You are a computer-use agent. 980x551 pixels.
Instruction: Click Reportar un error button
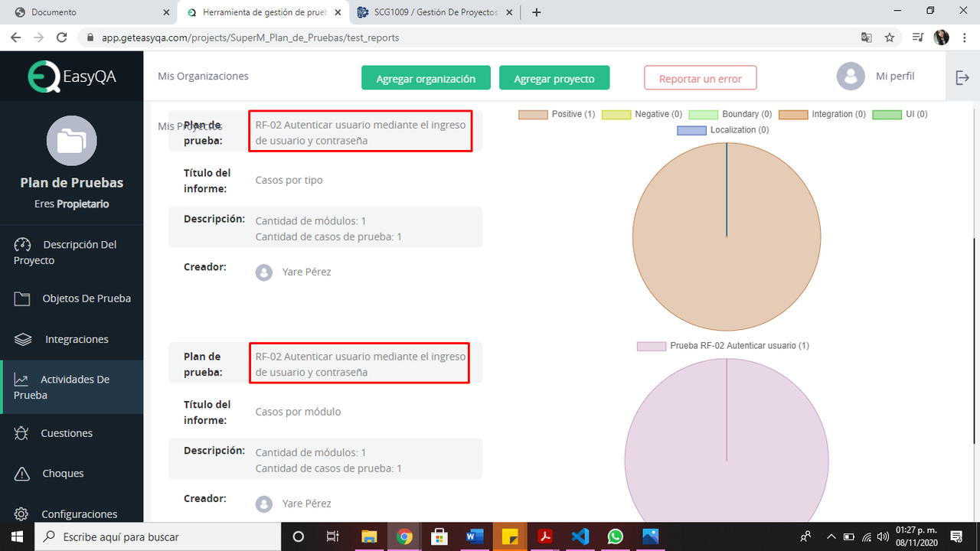tap(701, 78)
